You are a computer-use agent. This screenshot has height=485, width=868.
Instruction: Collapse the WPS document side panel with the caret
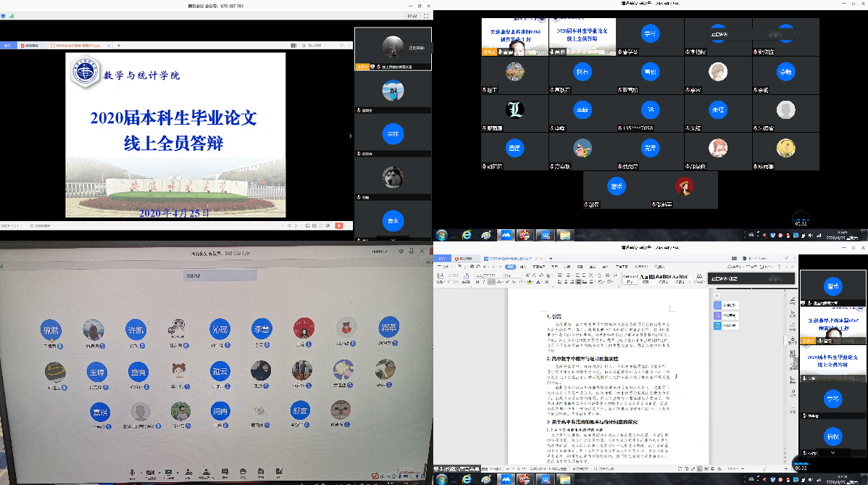[717, 296]
